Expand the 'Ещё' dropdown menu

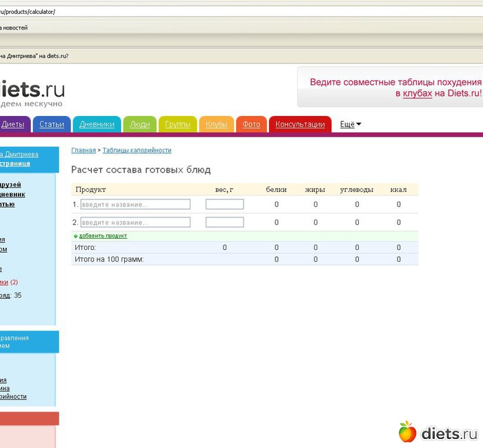tap(351, 124)
